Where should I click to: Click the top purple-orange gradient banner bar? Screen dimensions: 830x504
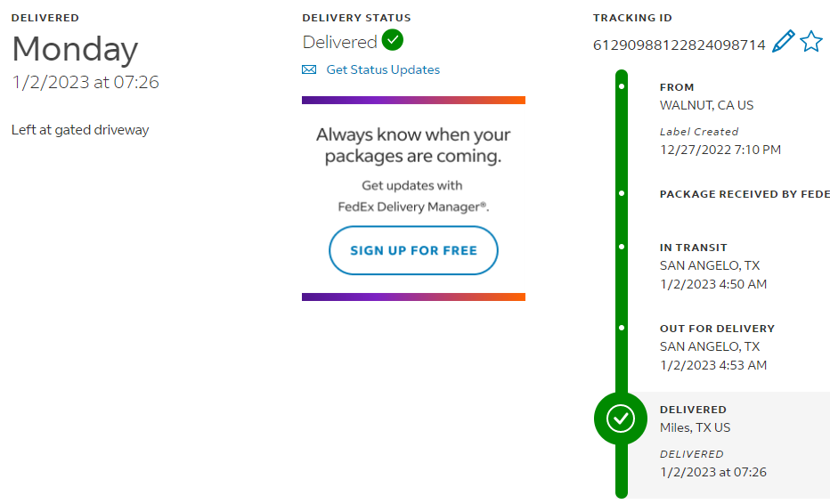(x=413, y=101)
